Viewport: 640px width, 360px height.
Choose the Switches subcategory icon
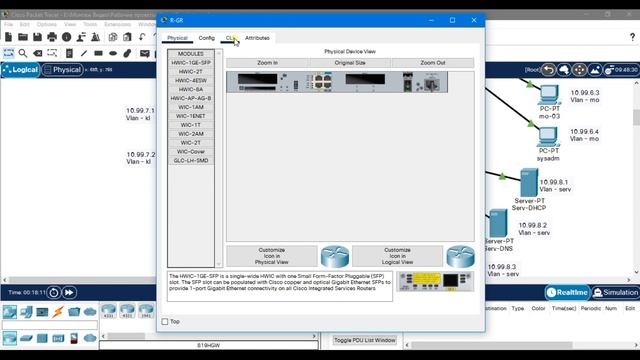coord(26,338)
